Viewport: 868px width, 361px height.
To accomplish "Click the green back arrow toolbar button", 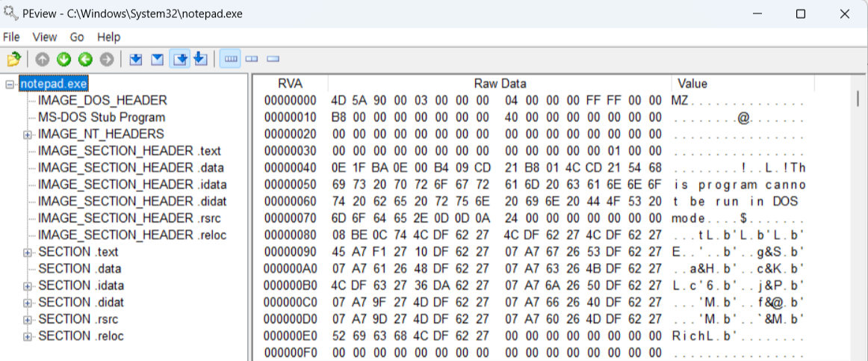I will 84,59.
